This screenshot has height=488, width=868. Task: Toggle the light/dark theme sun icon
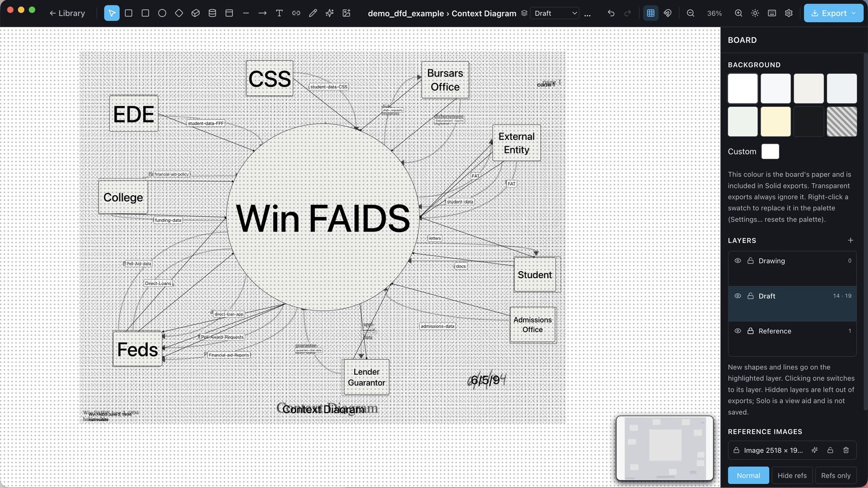pyautogui.click(x=755, y=13)
